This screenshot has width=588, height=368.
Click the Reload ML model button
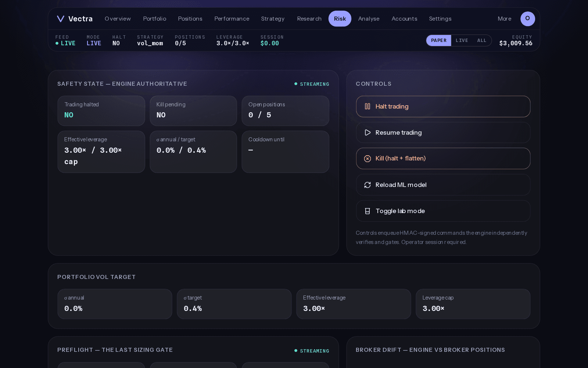pos(443,185)
